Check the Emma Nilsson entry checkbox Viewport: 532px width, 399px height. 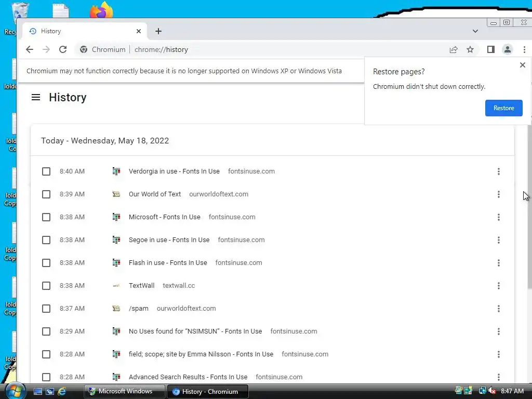(46, 354)
